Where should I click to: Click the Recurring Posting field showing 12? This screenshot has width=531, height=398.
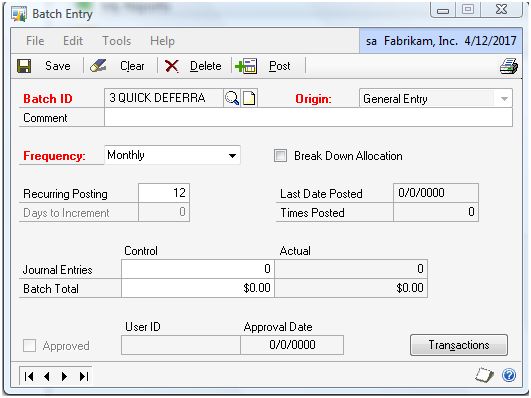point(164,193)
